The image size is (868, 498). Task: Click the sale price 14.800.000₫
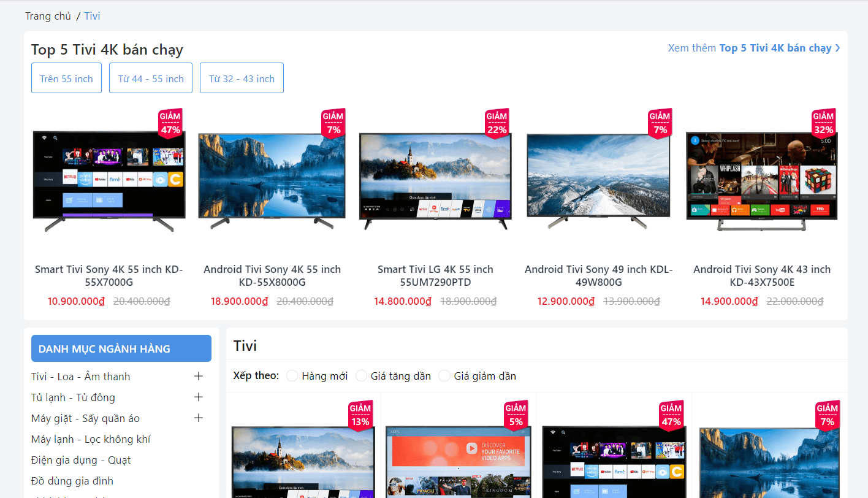pos(403,301)
